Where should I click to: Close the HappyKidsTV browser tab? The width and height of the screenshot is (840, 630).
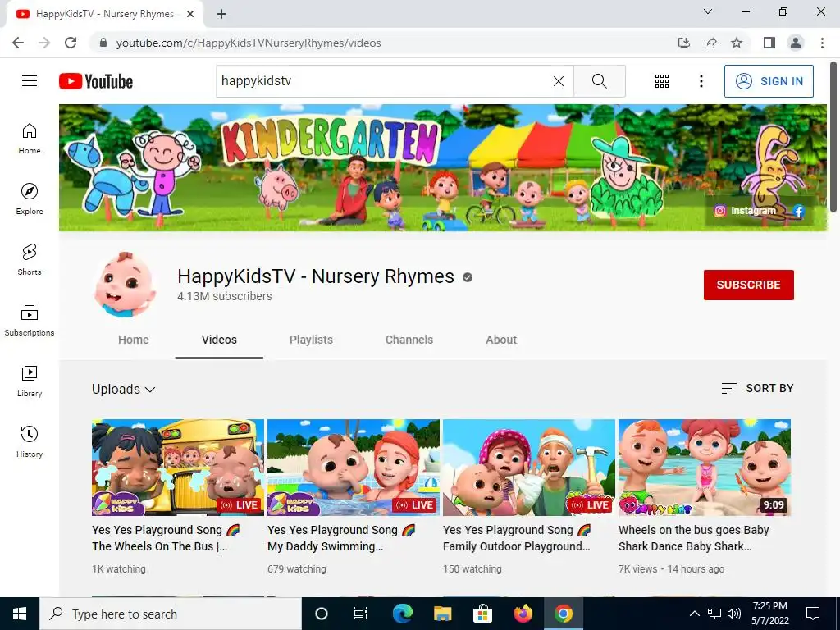(190, 14)
